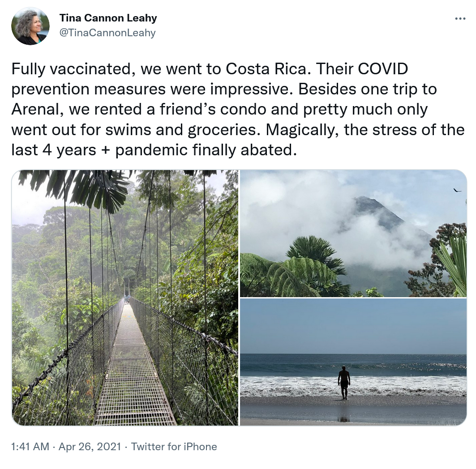
Task: Click the metal walkway of the bridge
Action: (133, 380)
